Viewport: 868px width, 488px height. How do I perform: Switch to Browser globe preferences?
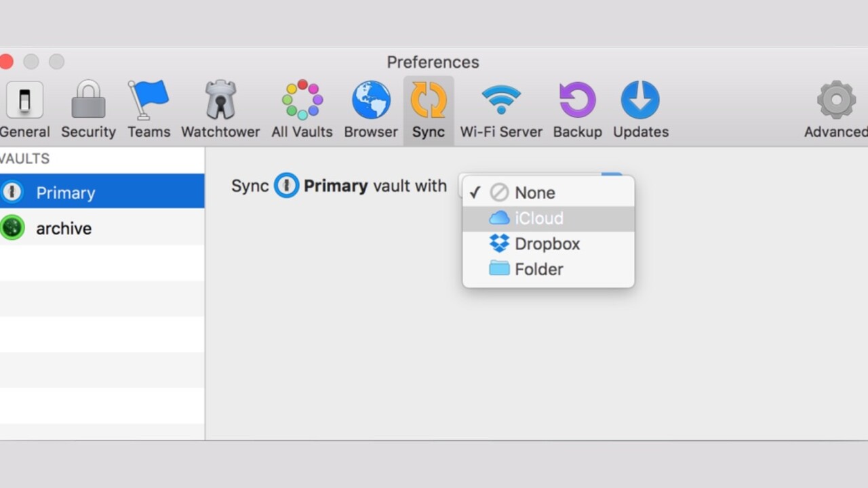(370, 110)
